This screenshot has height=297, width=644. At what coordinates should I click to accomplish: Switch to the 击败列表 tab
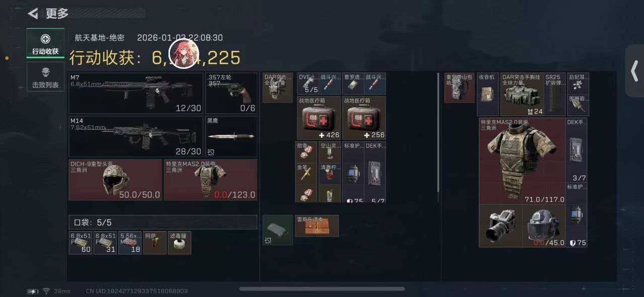pos(45,77)
